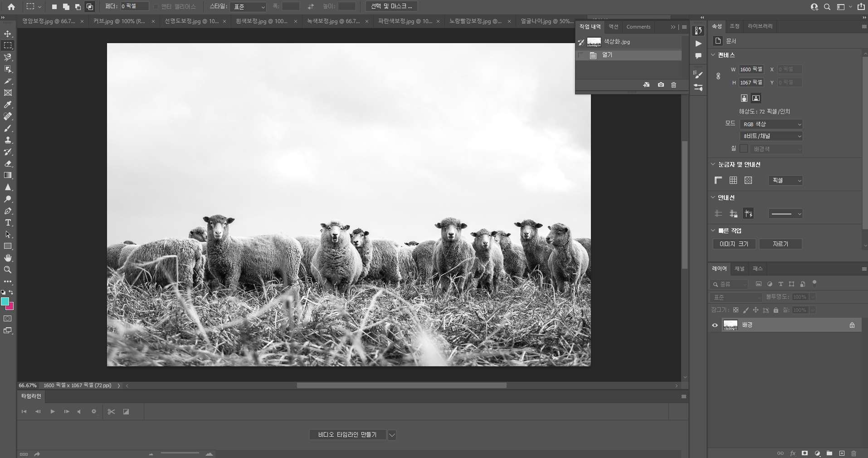
Task: Click the 자르기 button
Action: 780,244
